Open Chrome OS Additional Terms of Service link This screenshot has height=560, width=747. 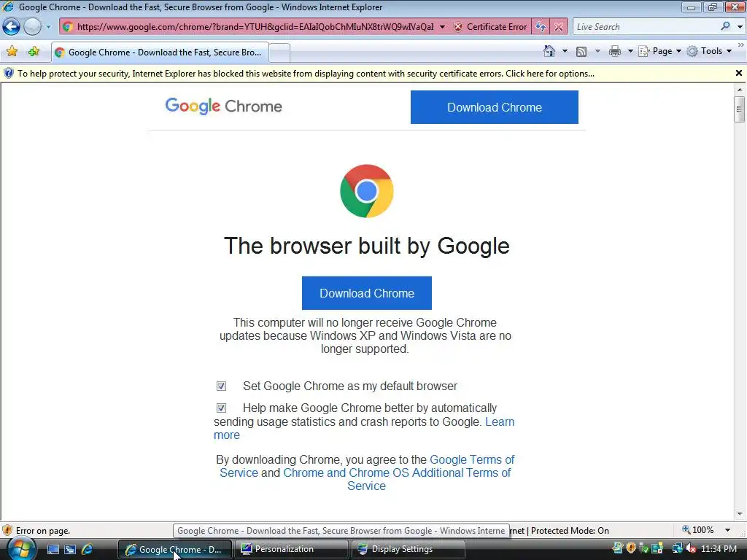[x=398, y=472]
